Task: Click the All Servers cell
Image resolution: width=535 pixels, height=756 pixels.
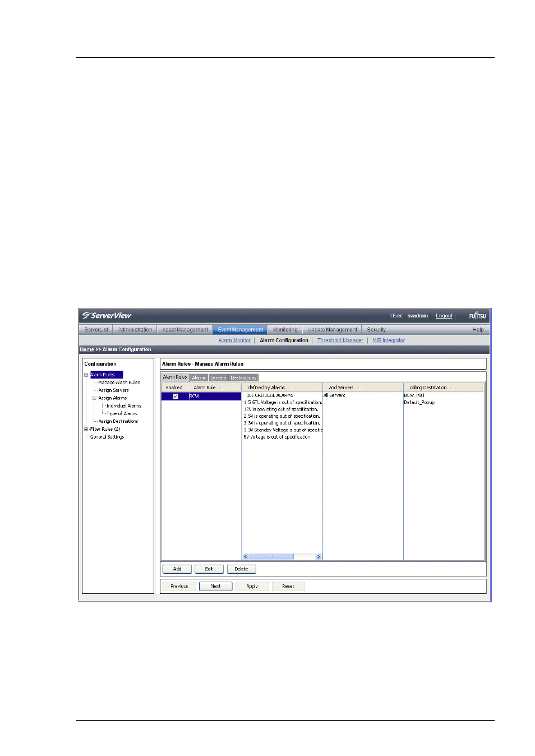Action: coord(334,395)
